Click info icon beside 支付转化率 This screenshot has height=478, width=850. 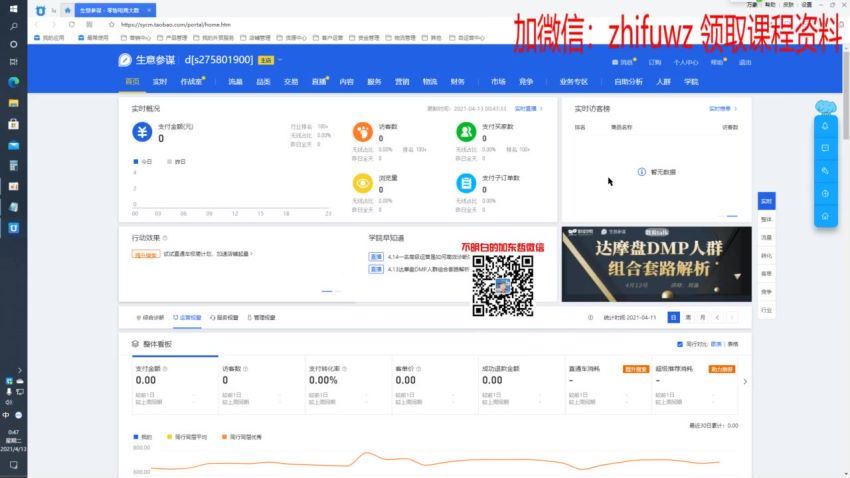[x=345, y=369]
